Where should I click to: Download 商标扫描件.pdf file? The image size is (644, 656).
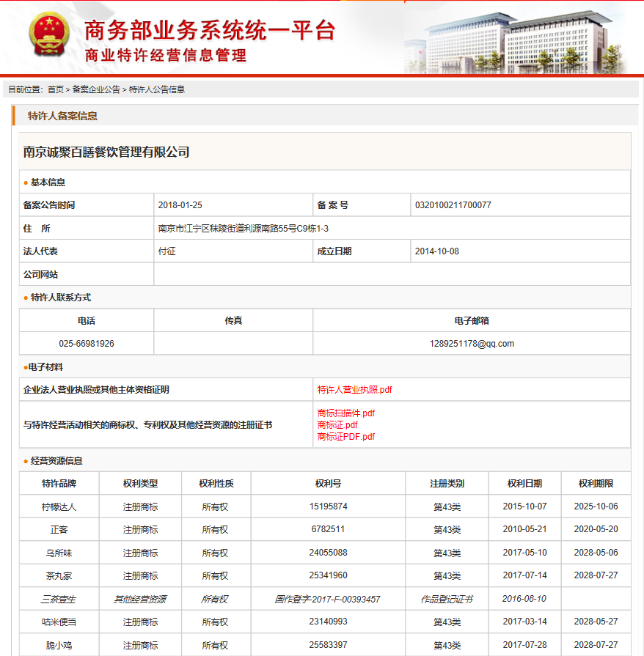point(346,413)
